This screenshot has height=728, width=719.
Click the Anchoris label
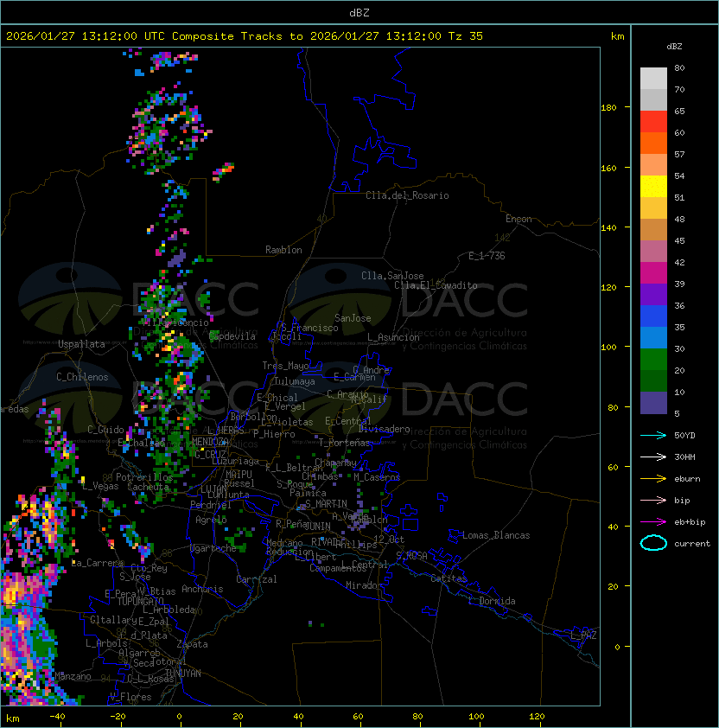(x=202, y=589)
